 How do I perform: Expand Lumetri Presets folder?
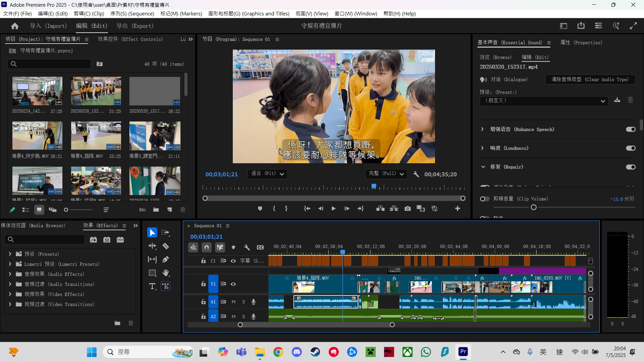10,264
